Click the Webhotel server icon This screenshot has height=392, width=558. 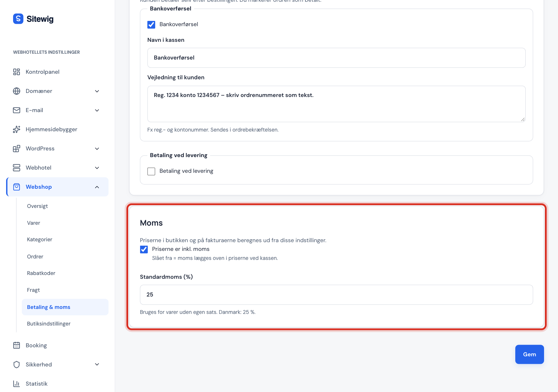coord(17,168)
